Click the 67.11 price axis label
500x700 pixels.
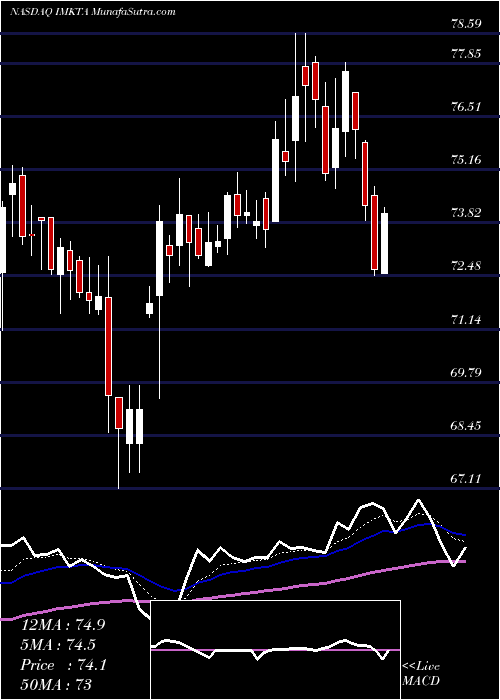pos(466,479)
